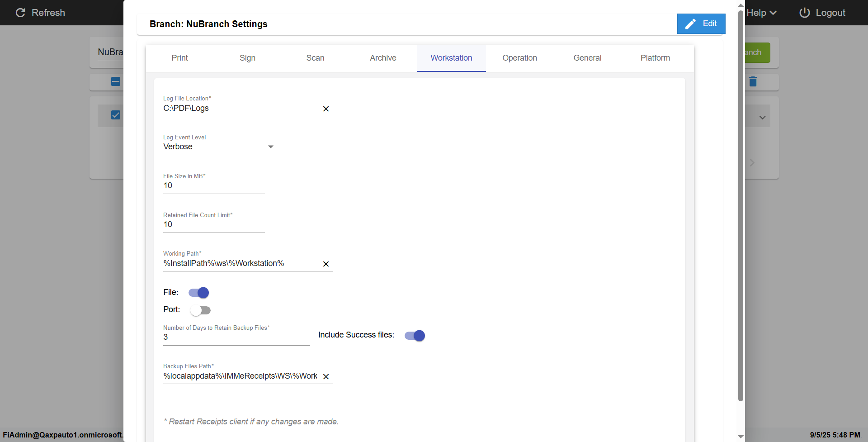
Task: Click the pencil Edit icon
Action: (690, 24)
